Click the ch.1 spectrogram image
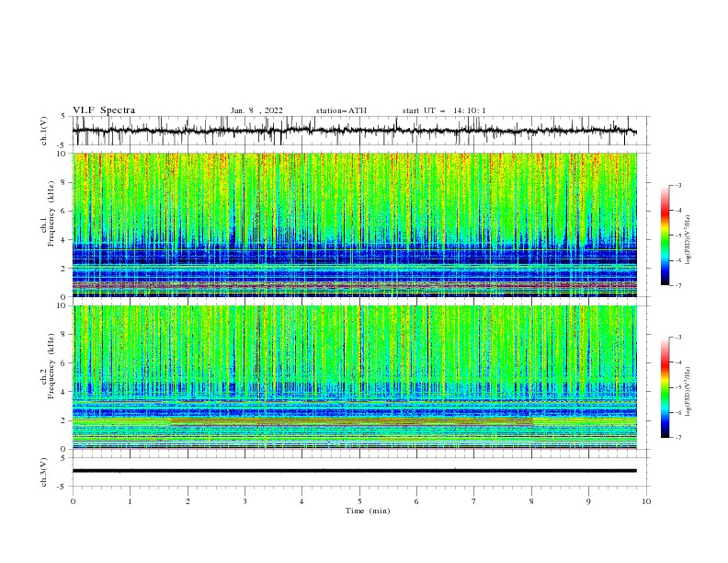This screenshot has height=563, width=728. 354,224
